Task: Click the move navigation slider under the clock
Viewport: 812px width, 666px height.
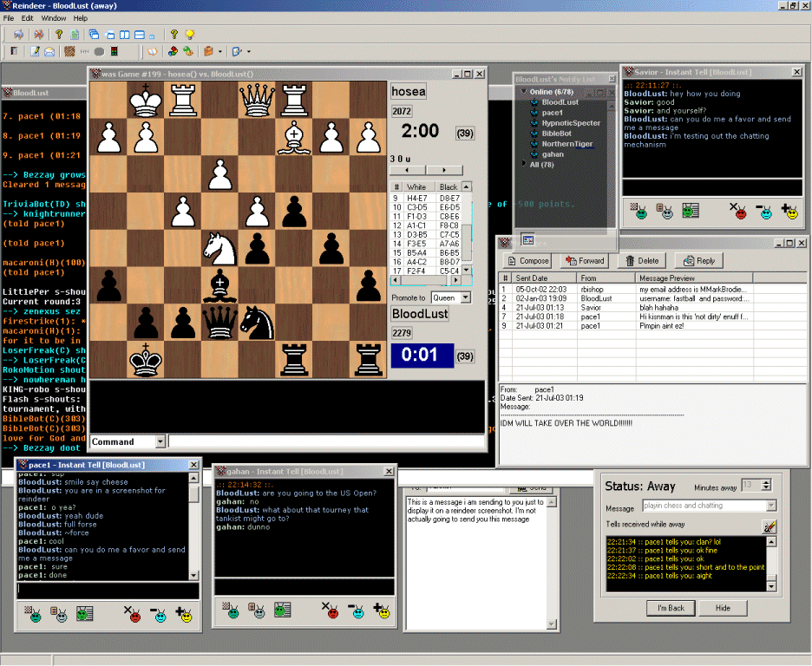Action: [x=426, y=170]
